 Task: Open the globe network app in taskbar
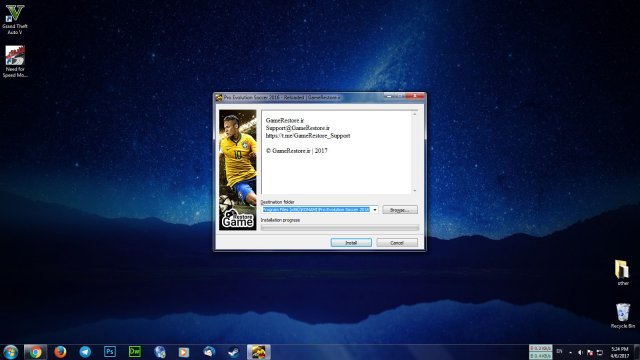(x=160, y=352)
